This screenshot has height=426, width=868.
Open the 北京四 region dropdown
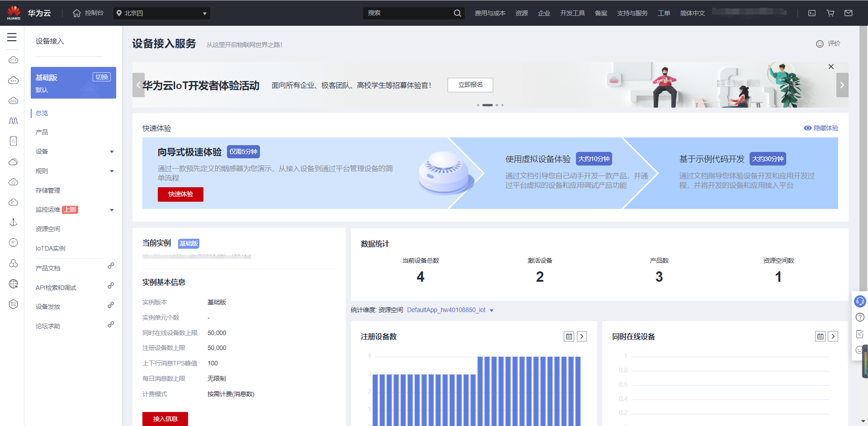(x=162, y=13)
